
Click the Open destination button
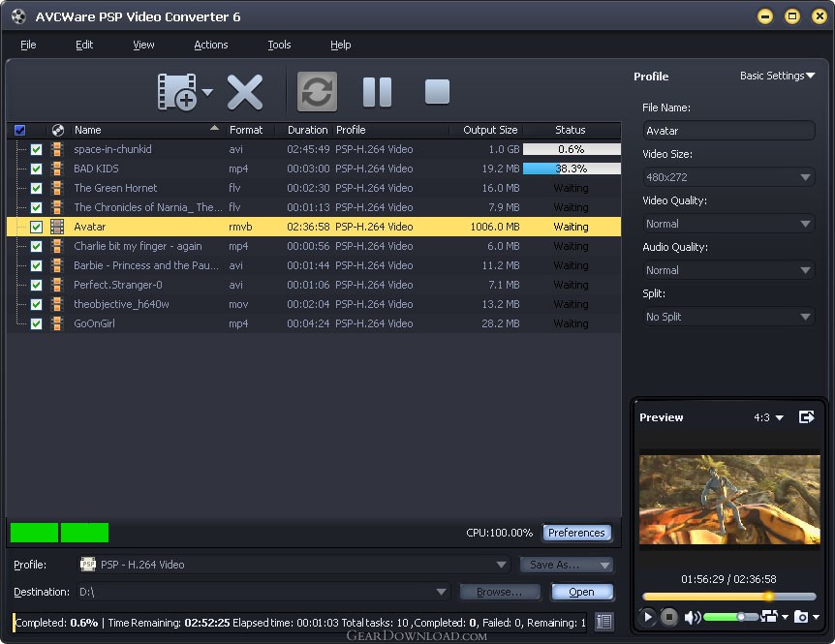click(581, 592)
